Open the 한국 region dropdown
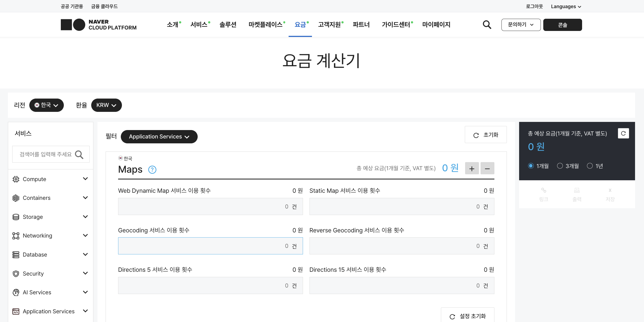The image size is (644, 322). click(x=46, y=105)
